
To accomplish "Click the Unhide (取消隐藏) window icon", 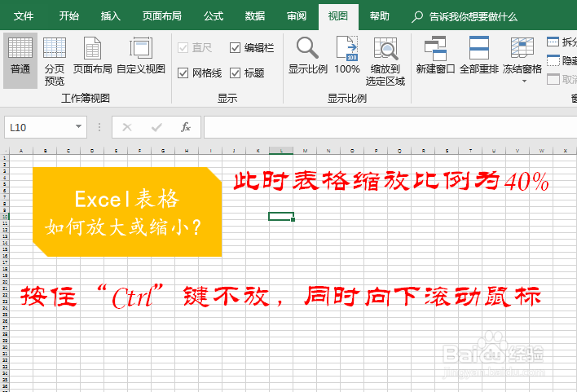I will [x=553, y=79].
